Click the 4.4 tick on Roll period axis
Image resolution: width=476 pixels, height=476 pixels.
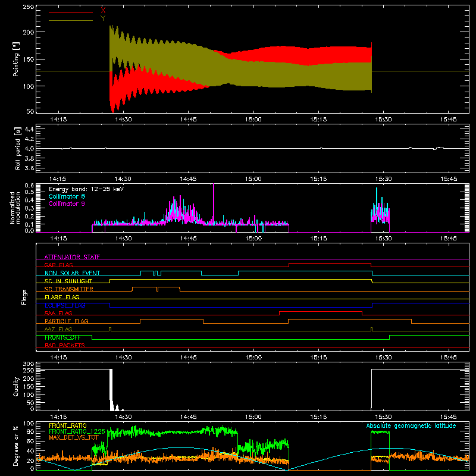[29, 129]
